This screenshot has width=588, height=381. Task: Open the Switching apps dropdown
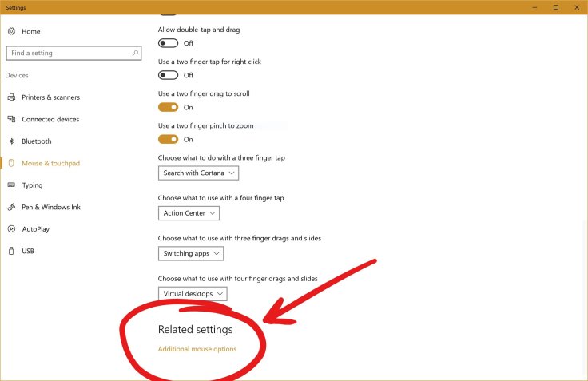pyautogui.click(x=191, y=253)
